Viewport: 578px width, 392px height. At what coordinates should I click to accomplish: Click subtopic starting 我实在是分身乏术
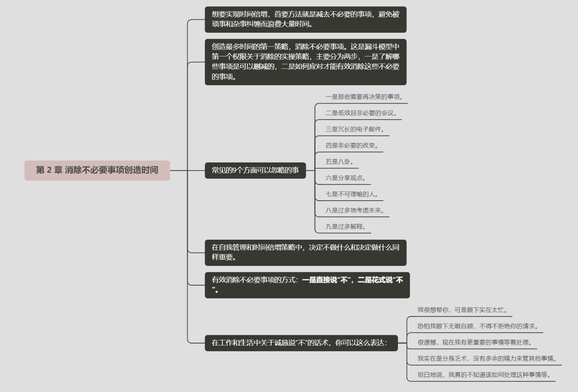point(488,358)
